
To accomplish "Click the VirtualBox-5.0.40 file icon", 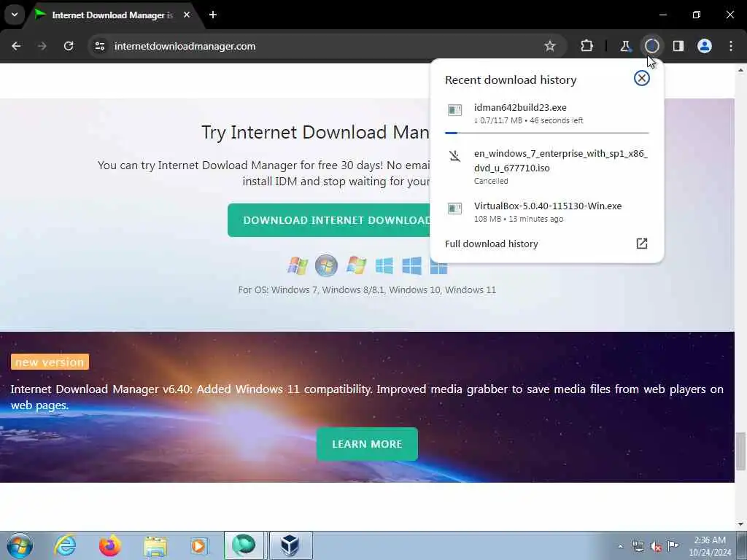I will [454, 209].
